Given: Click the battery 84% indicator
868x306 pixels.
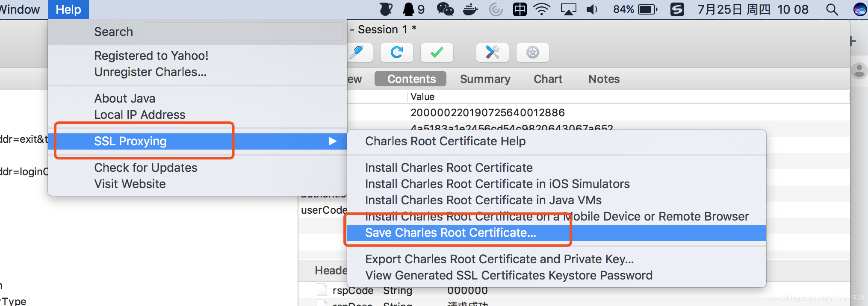Looking at the screenshot, I should pyautogui.click(x=635, y=9).
